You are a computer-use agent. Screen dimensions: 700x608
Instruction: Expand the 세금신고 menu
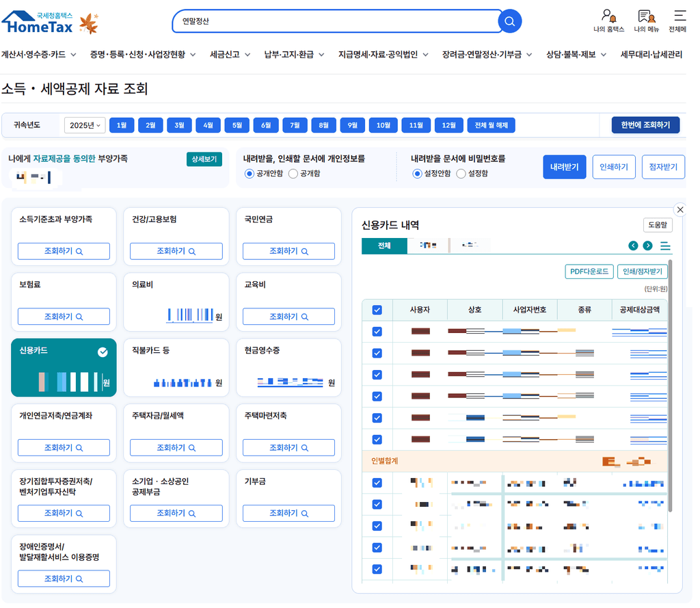(230, 55)
